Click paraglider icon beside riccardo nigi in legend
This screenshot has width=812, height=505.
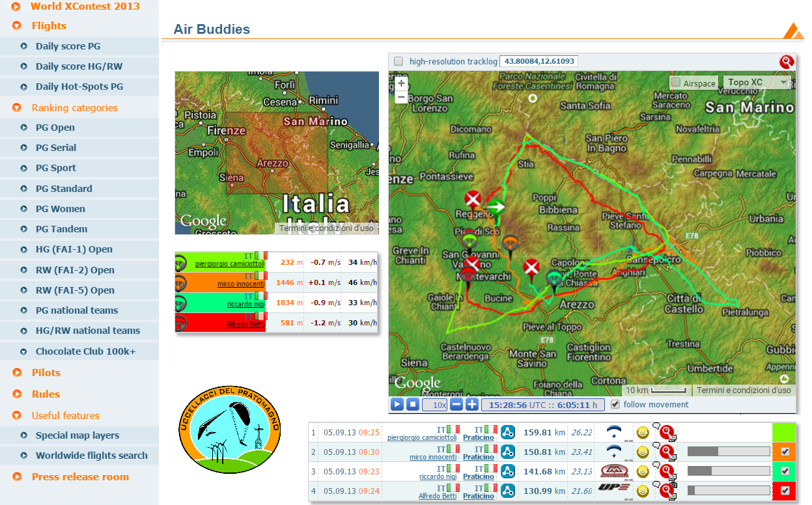pos(180,303)
